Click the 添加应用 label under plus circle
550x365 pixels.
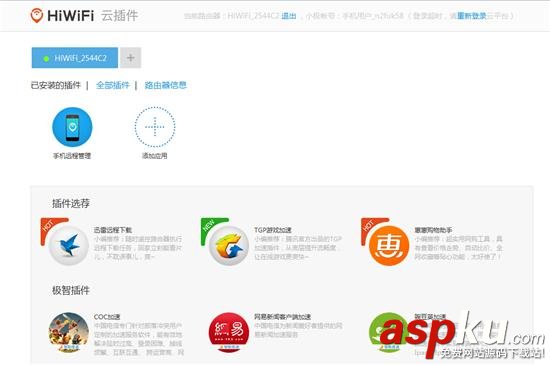click(x=155, y=156)
